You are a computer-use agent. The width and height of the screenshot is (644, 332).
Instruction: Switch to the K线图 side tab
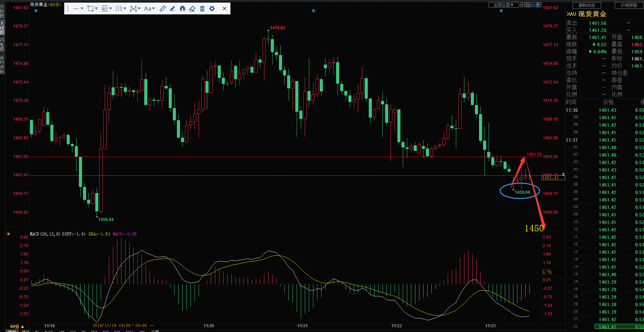click(x=2, y=28)
